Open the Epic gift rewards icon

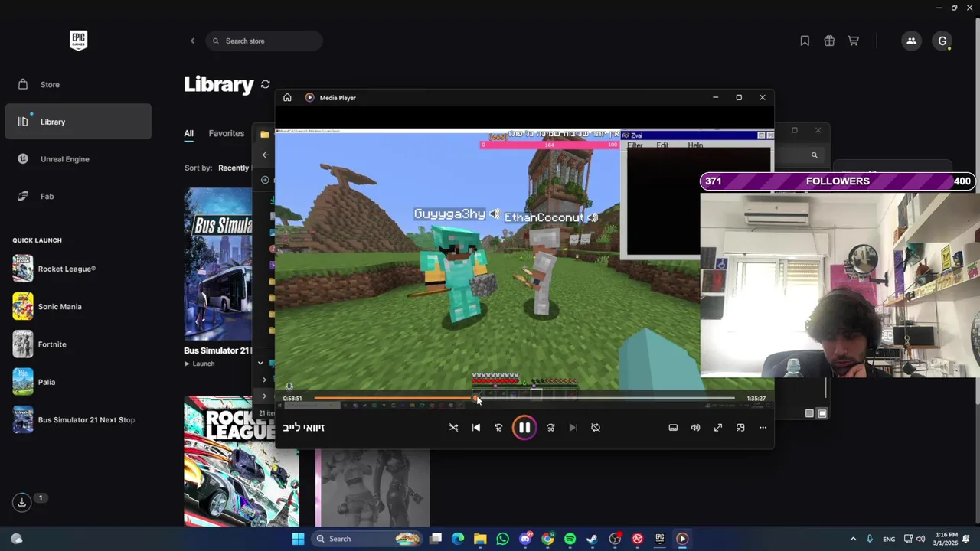point(829,41)
